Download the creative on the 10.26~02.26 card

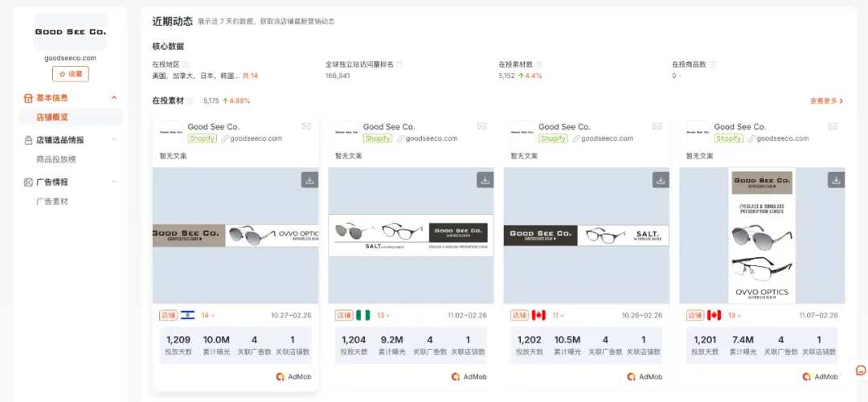661,180
